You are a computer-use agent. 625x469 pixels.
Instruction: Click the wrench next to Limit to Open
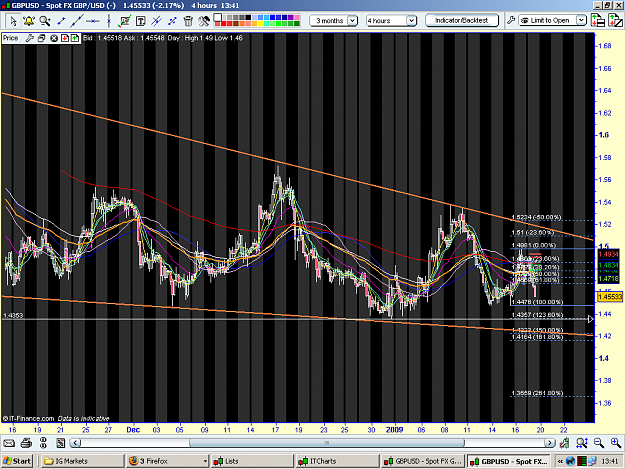click(x=511, y=20)
